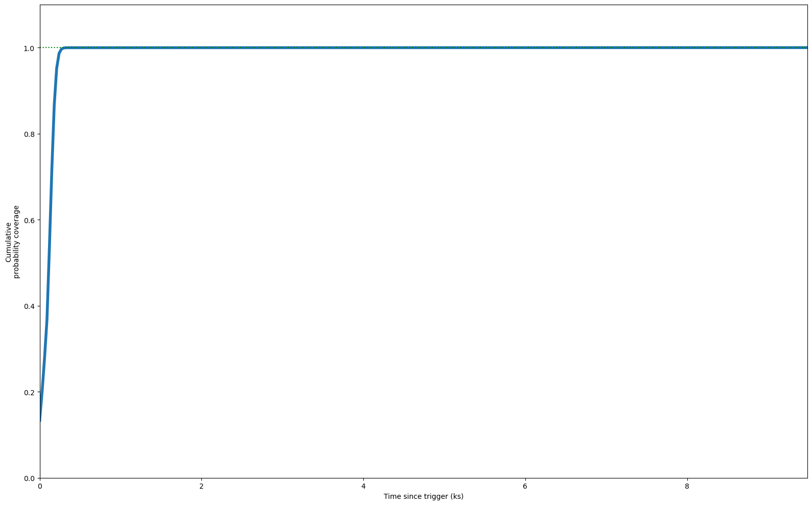Screen dimensions: 812x505
Task: Click the x-axis tick label 8
Action: click(x=687, y=486)
